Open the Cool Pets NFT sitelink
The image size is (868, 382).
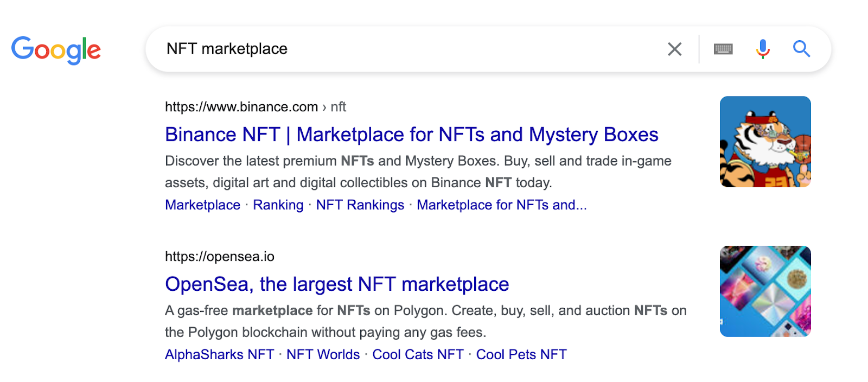521,355
